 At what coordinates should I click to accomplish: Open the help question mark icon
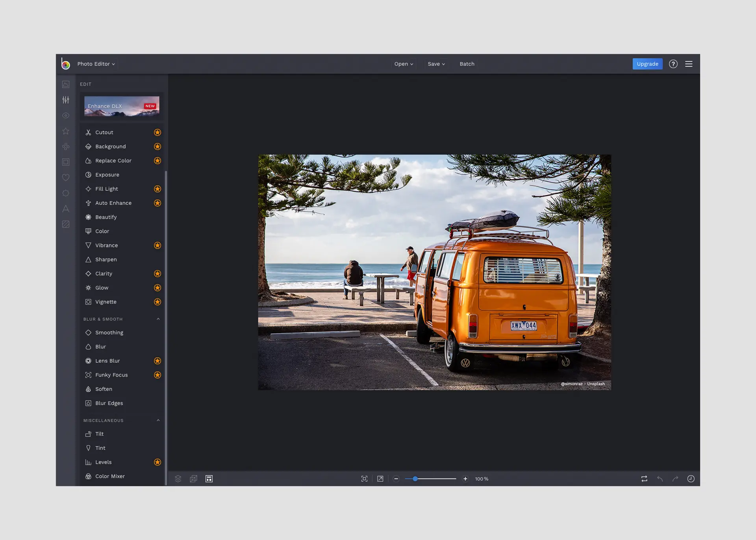[x=673, y=64]
